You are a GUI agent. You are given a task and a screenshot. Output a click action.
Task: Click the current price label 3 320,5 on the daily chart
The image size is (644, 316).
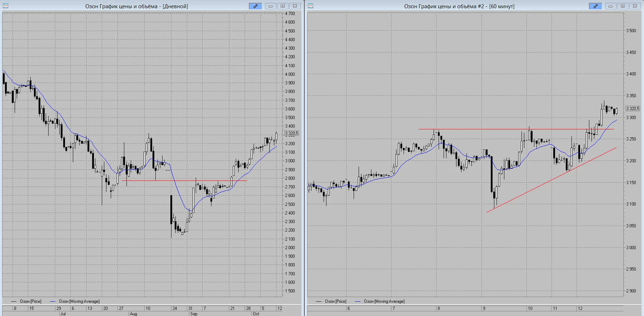pos(291,133)
